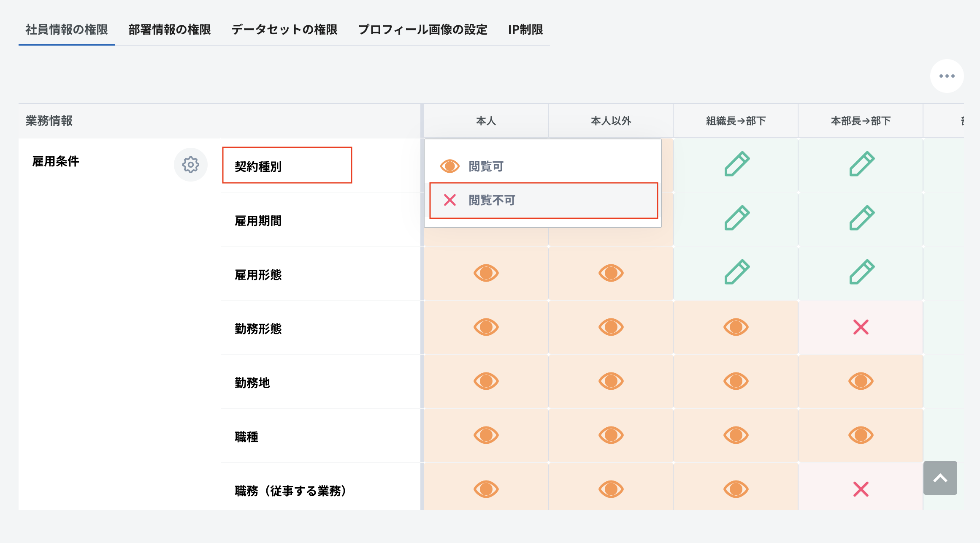Image resolution: width=980 pixels, height=543 pixels.
Task: Switch to 部署情報の権限 tab
Action: 169,30
